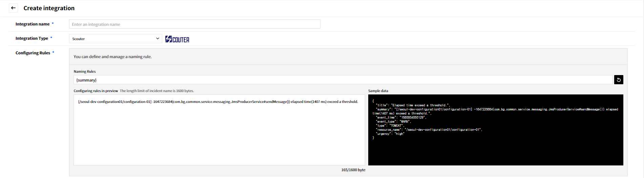Click the "urgency": "high" line in sample data
The width and height of the screenshot is (644, 178).
(390, 134)
